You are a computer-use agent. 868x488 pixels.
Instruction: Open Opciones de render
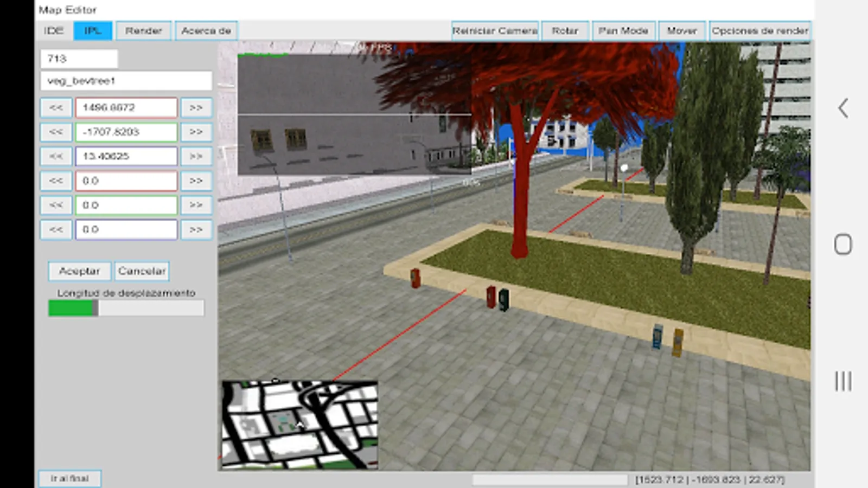[x=760, y=31]
